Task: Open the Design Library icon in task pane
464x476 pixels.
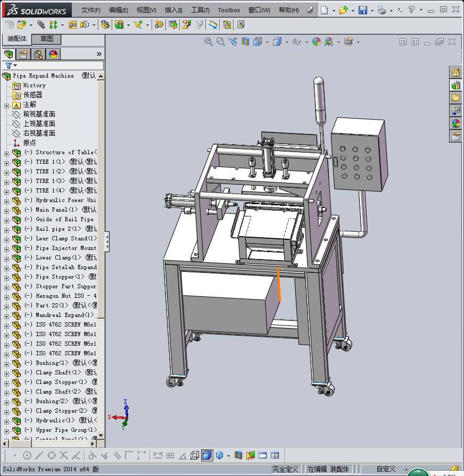Action: click(x=456, y=85)
